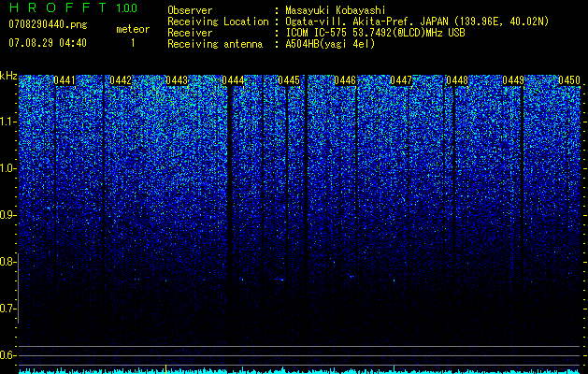Image resolution: width=588 pixels, height=374 pixels.
Task: Select the 0446 time marker label
Action: 345,80
